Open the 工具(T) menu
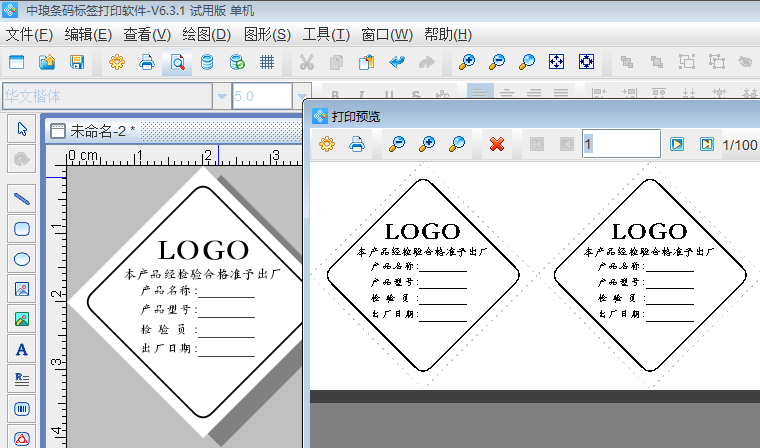The height and width of the screenshot is (448, 760). point(325,34)
